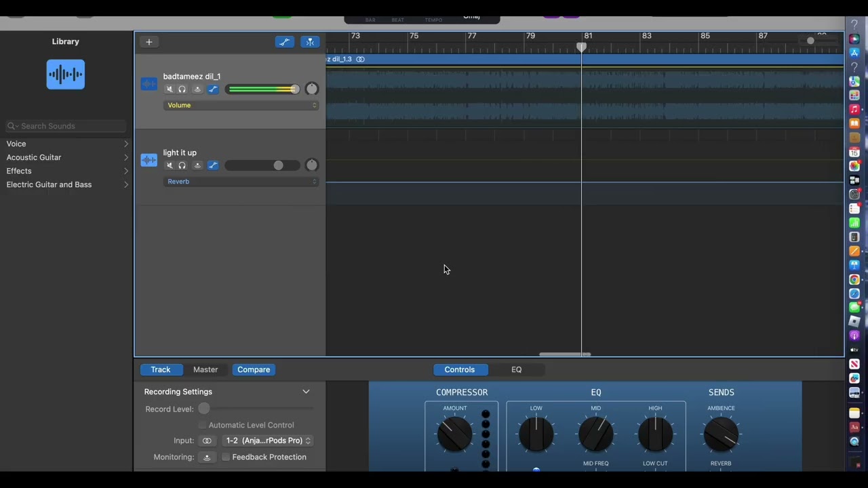This screenshot has height=488, width=868.
Task: Toggle the catch playhead button
Action: coord(310,42)
